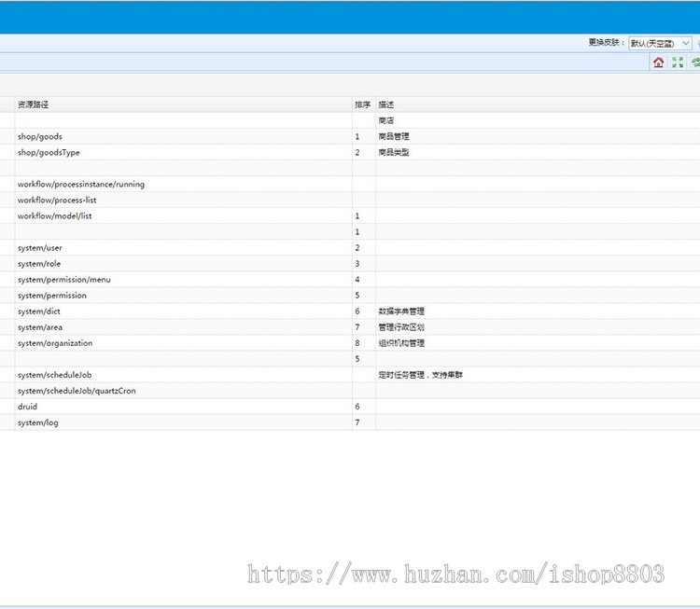Click the 商店 description cell

(538, 120)
